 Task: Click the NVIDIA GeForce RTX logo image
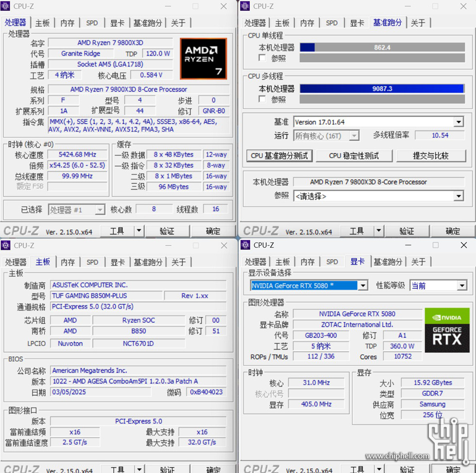point(447,330)
